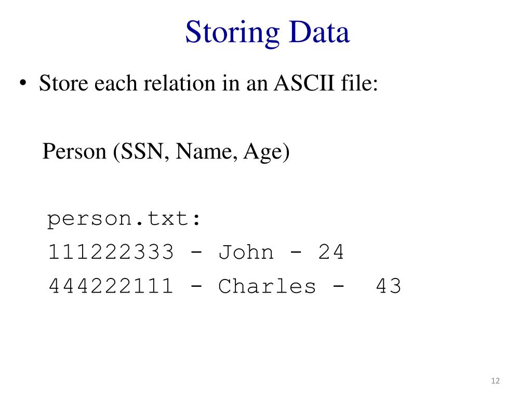Screen dimensions: 532x399
Task: Click slide number 12
Action: (495, 381)
